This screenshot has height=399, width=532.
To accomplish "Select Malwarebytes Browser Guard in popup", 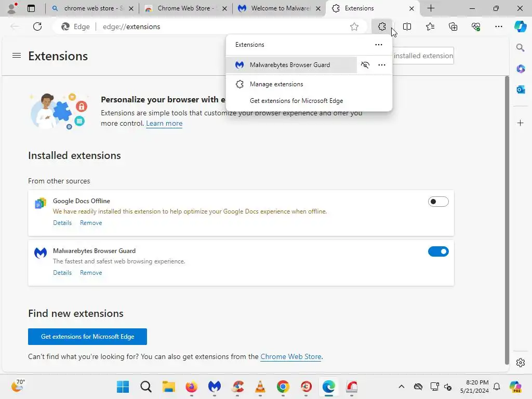I will pos(291,65).
